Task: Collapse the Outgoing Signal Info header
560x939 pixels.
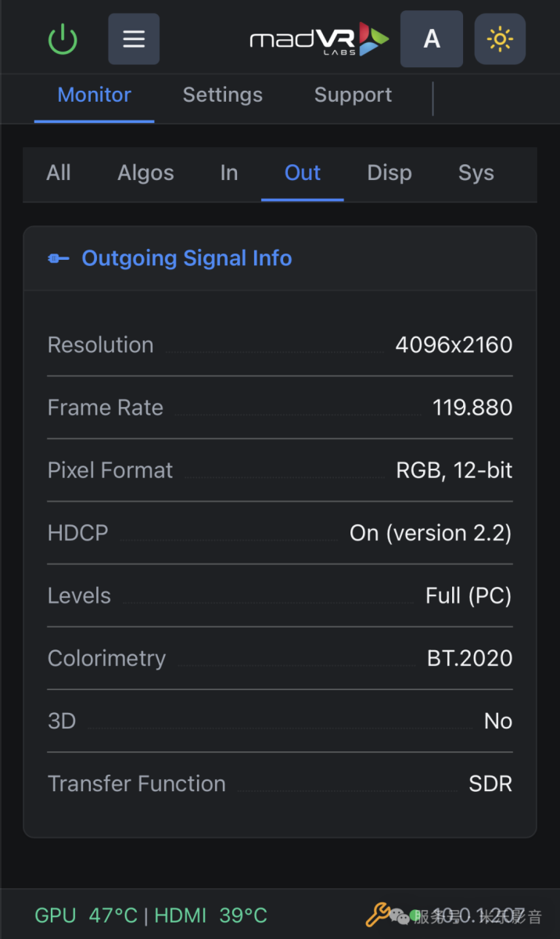Action: coord(187,259)
